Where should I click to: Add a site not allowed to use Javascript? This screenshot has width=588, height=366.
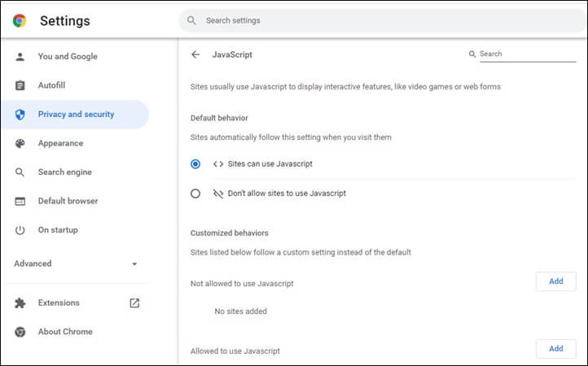(x=556, y=281)
